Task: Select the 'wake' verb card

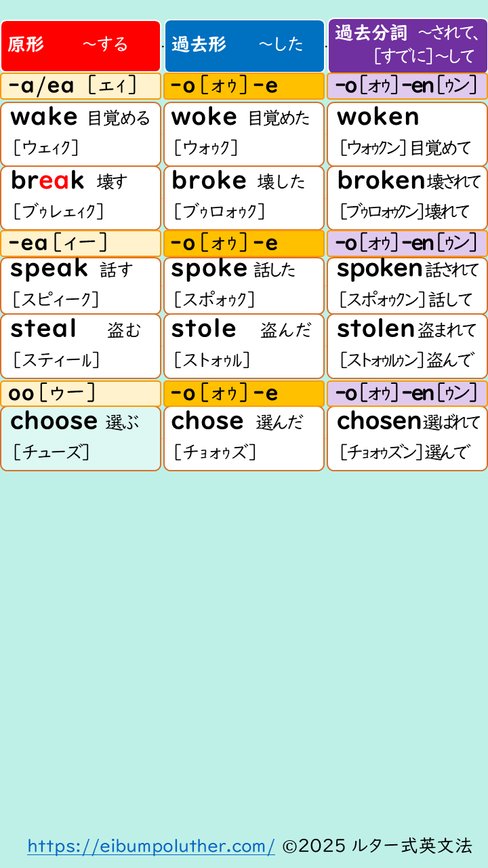Action: click(x=81, y=134)
